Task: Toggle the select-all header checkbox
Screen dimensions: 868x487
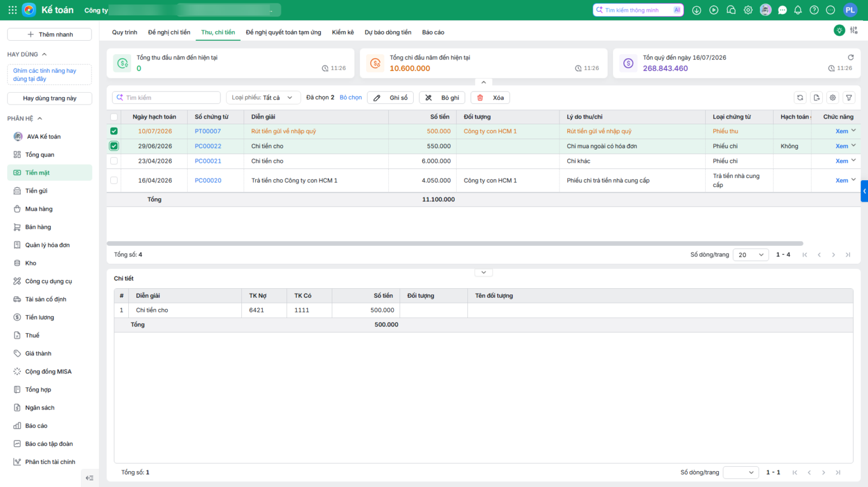Action: point(114,117)
